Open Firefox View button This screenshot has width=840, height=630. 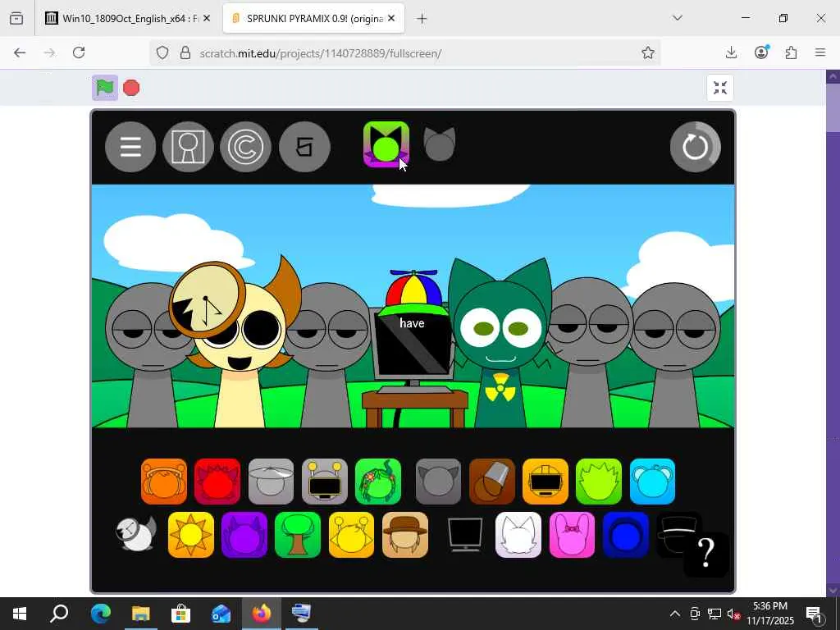16,19
